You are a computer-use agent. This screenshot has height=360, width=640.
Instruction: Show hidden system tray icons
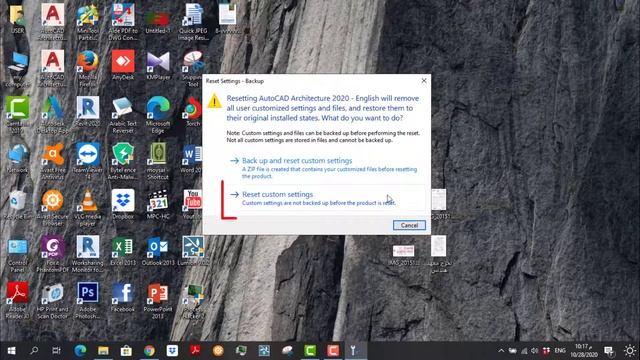click(501, 351)
